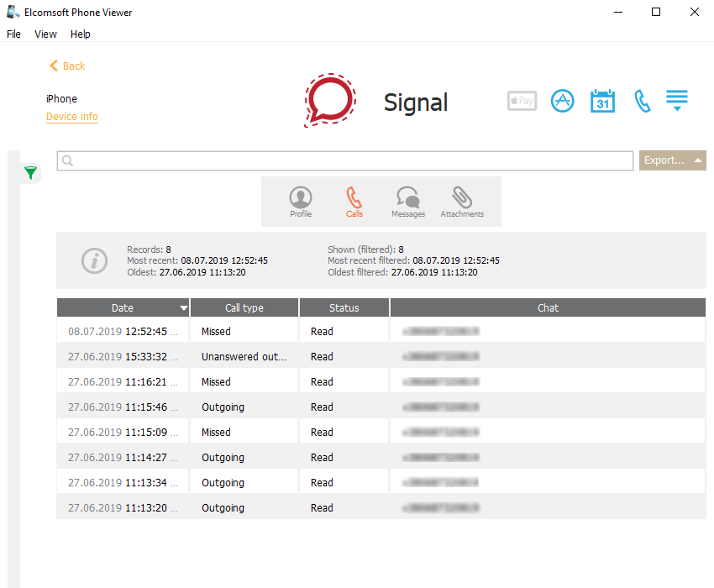
Task: Select the Calls tab icon
Action: pos(354,202)
